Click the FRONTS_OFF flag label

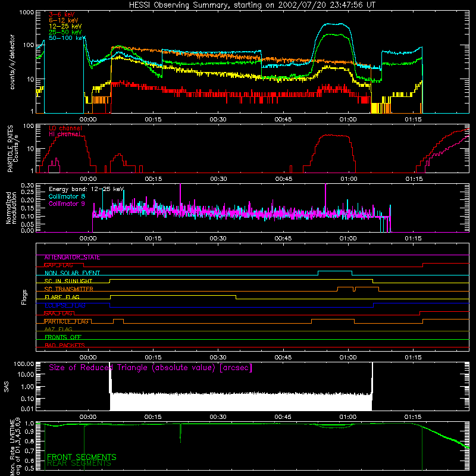[63, 337]
